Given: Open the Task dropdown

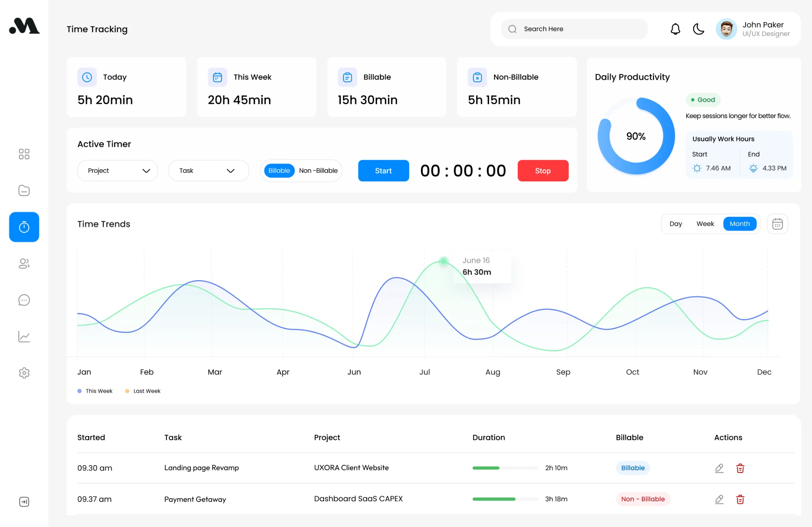Looking at the screenshot, I should click(x=209, y=170).
